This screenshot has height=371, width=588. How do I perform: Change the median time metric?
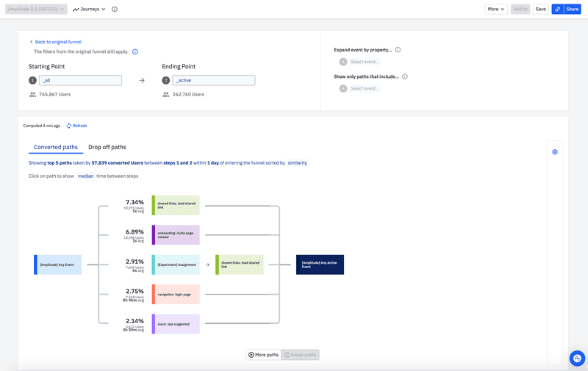click(x=85, y=176)
